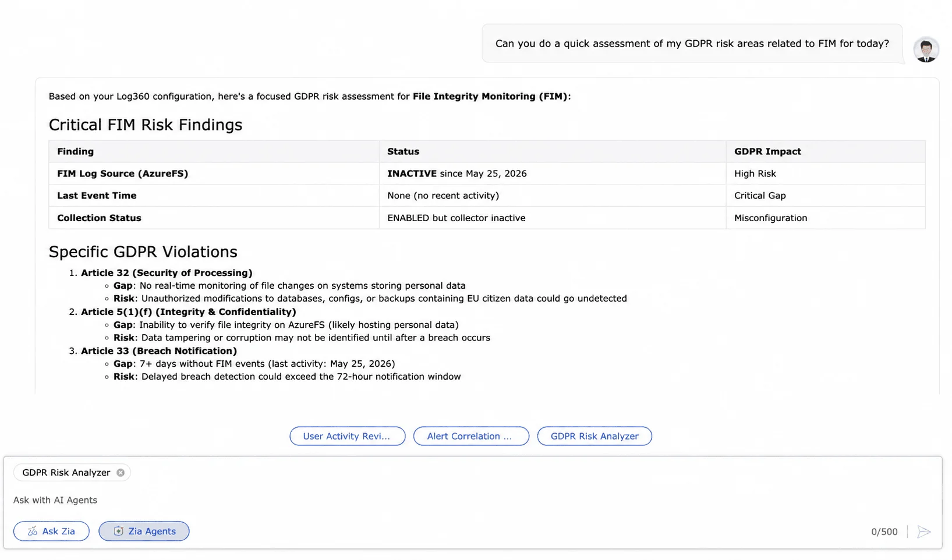Pick the GDPR Risk Analyzer suggestion pill
The height and width of the screenshot is (560, 952).
tap(594, 436)
